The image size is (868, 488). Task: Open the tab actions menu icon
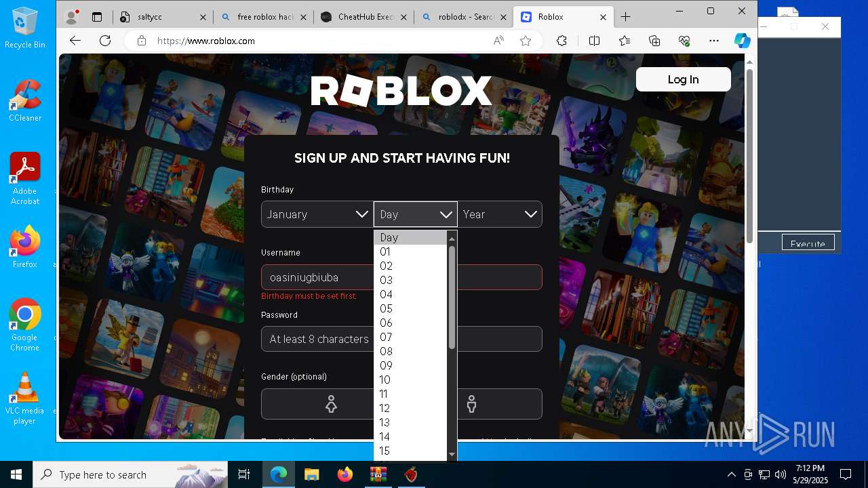coord(97,17)
